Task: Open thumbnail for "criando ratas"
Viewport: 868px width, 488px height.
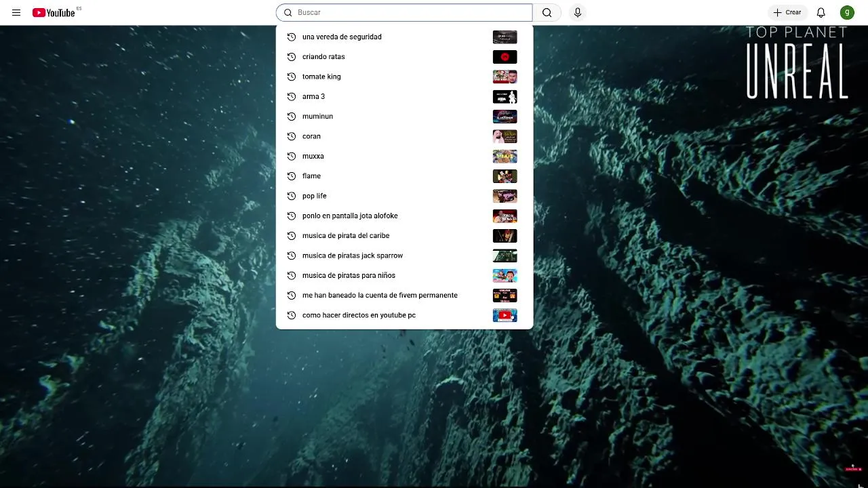Action: tap(505, 57)
